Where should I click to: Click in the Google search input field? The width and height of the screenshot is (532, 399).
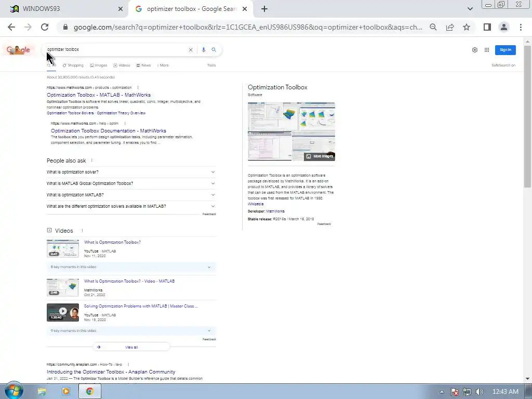point(115,49)
